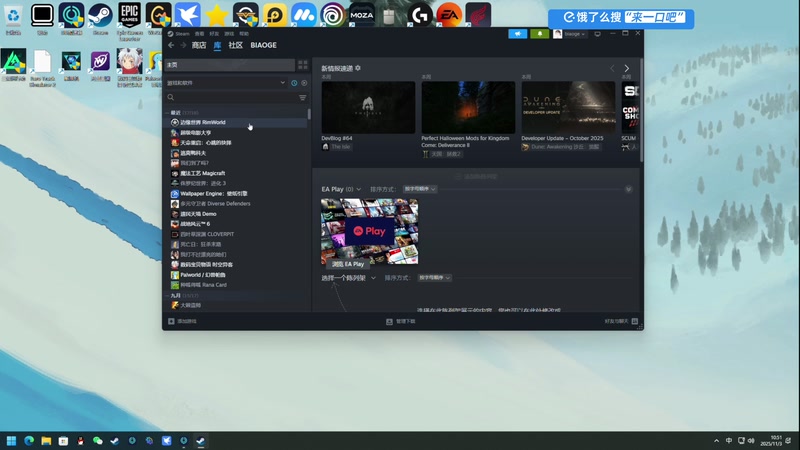800x450 pixels.
Task: Click Browse EA Play button
Action: pyautogui.click(x=348, y=264)
